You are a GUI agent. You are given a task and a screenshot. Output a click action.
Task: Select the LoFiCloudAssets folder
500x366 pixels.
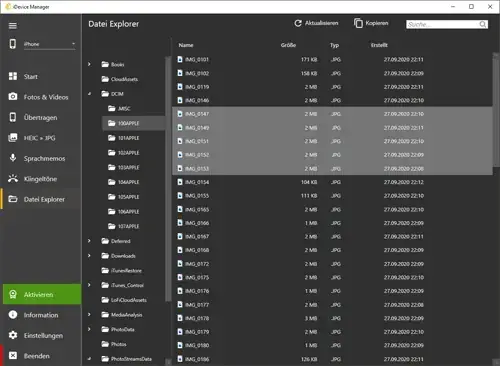click(124, 300)
